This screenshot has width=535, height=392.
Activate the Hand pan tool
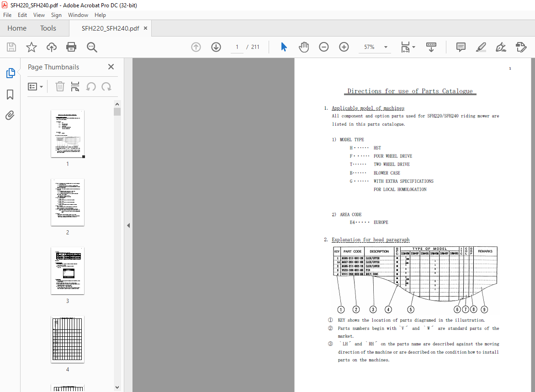pos(304,47)
